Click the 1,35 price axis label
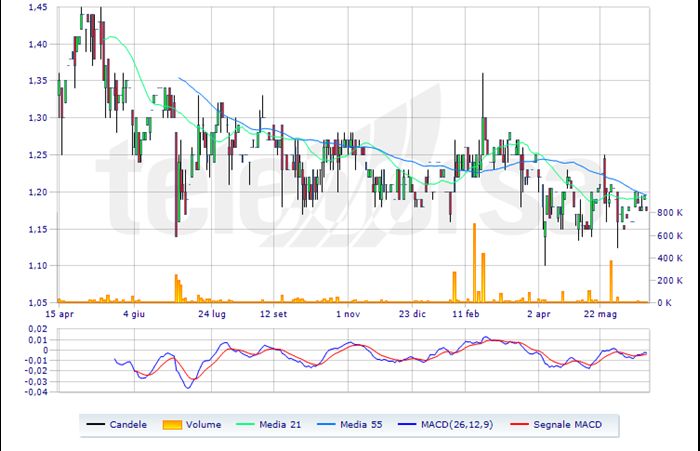Viewport: 700px width, 451px height. click(x=38, y=81)
